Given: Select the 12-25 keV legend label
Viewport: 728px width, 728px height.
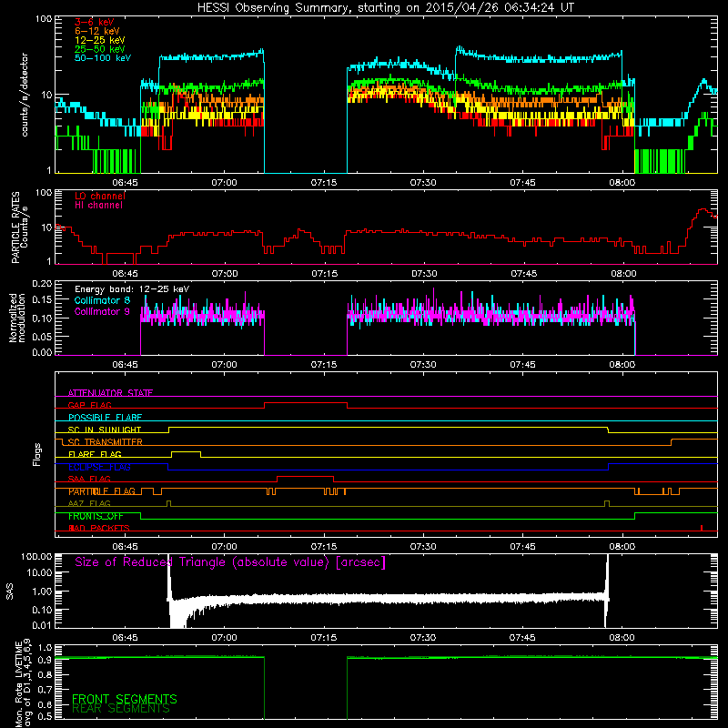Looking at the screenshot, I should coord(99,40).
